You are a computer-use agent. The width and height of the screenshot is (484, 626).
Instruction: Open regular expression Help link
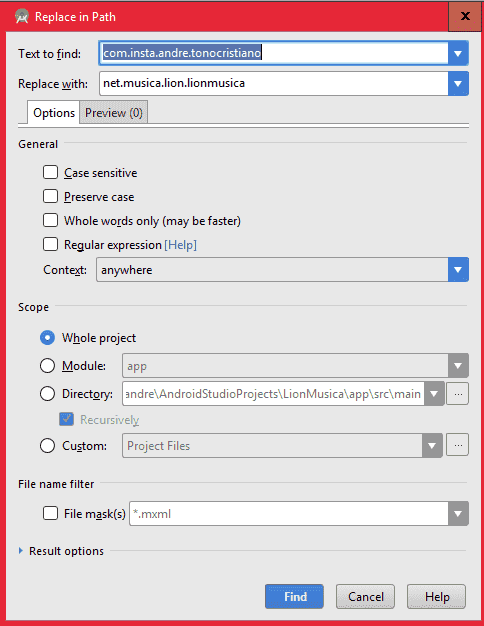[x=181, y=245]
